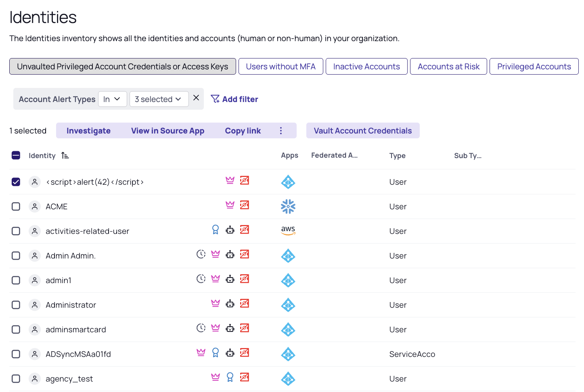Uncheck the <script>alert(42)</script> row checkbox
The height and width of the screenshot is (392, 584).
[x=16, y=182]
